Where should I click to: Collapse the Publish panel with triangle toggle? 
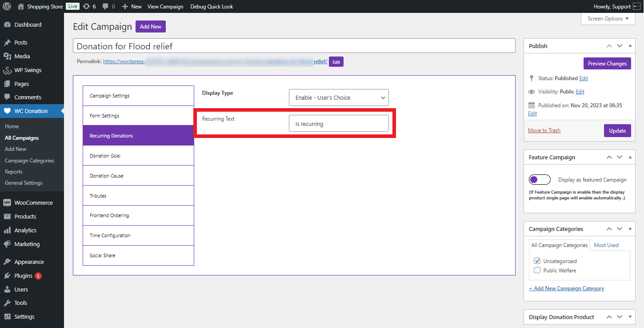click(630, 46)
